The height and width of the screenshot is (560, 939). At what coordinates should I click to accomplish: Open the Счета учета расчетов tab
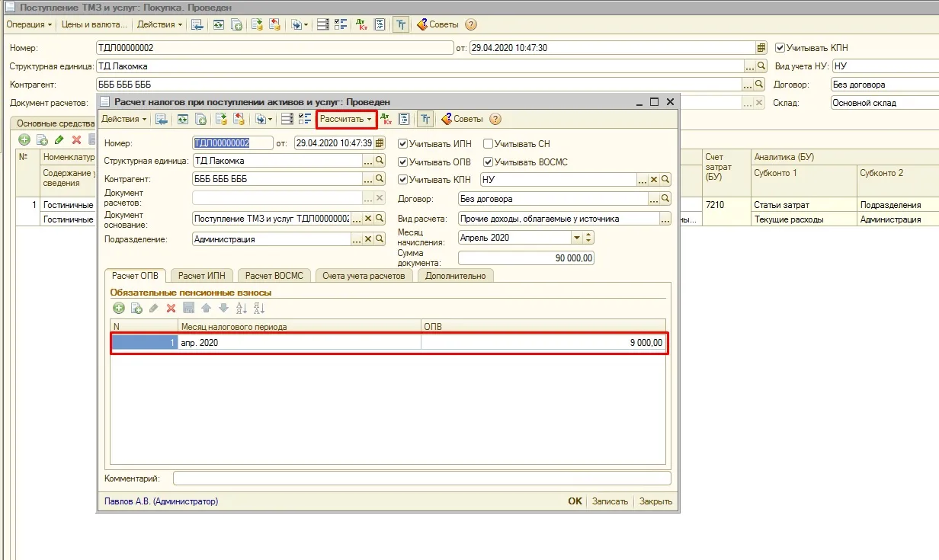click(x=364, y=276)
